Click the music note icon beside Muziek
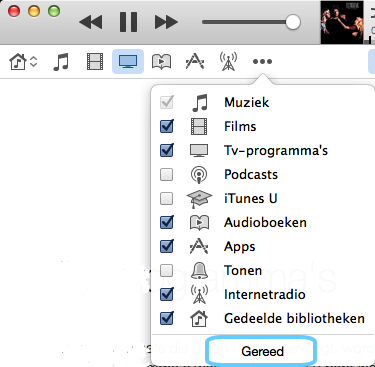This screenshot has height=367, width=375. 200,102
